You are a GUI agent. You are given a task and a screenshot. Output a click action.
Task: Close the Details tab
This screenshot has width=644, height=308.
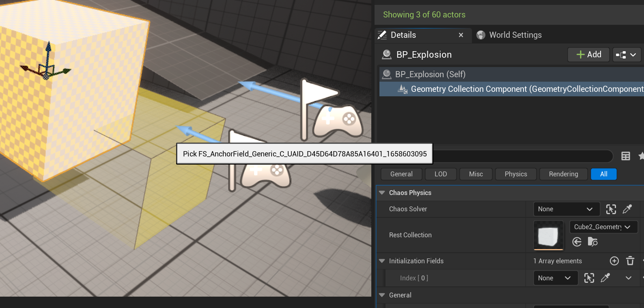pyautogui.click(x=461, y=35)
